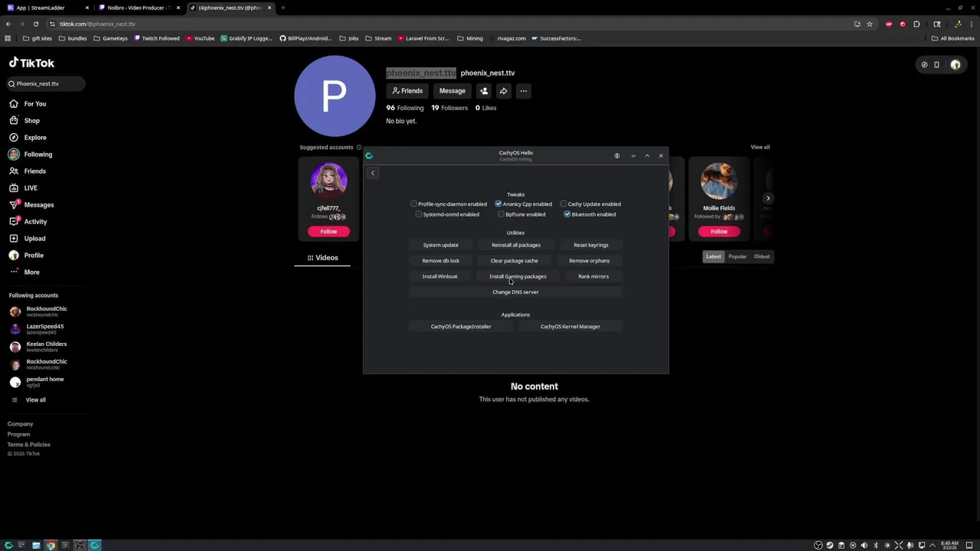Viewport: 980px width, 551px height.
Task: Enable Systemd-oomd checkbox
Action: 419,214
